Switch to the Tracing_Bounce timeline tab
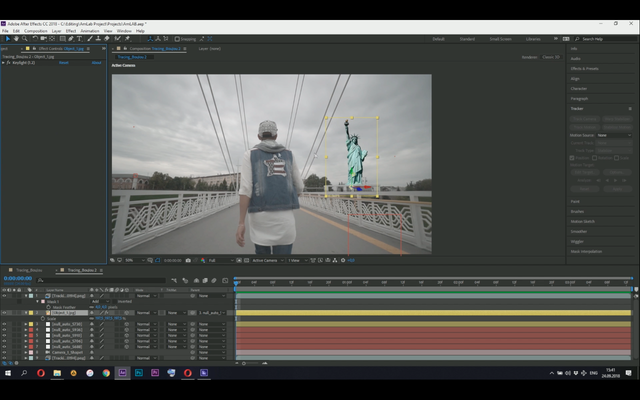This screenshot has width=640, height=400. click(x=28, y=270)
